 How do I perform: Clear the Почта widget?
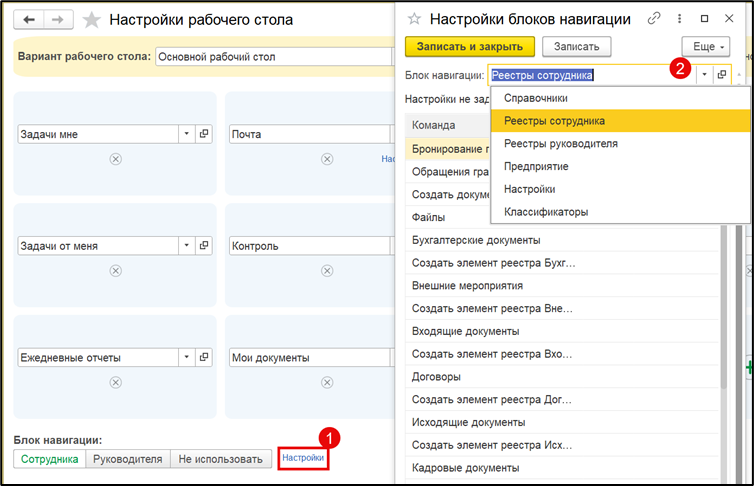[327, 159]
